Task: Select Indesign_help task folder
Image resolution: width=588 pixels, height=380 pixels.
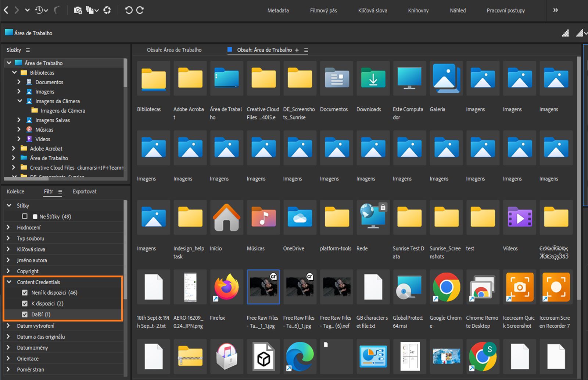Action: [190, 217]
